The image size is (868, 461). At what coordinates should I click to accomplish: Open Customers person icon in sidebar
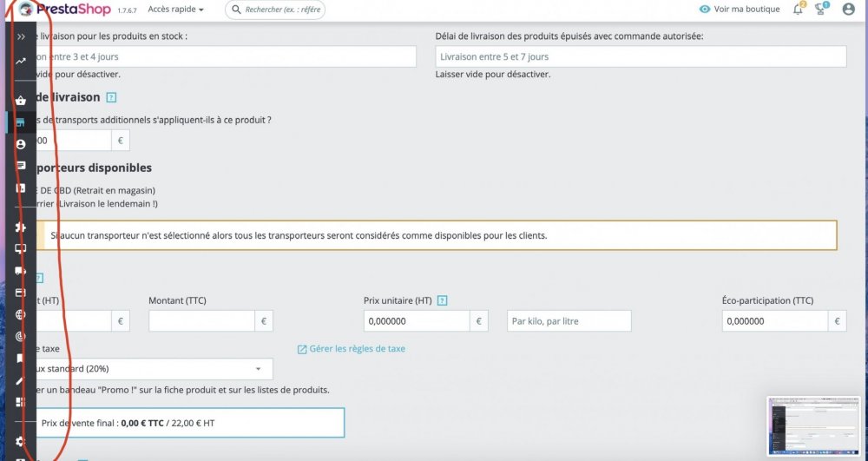pyautogui.click(x=21, y=144)
